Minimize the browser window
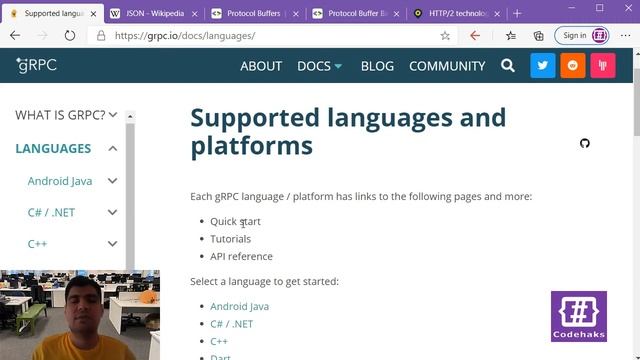Screen dimensions: 640x360 click(x=571, y=8)
